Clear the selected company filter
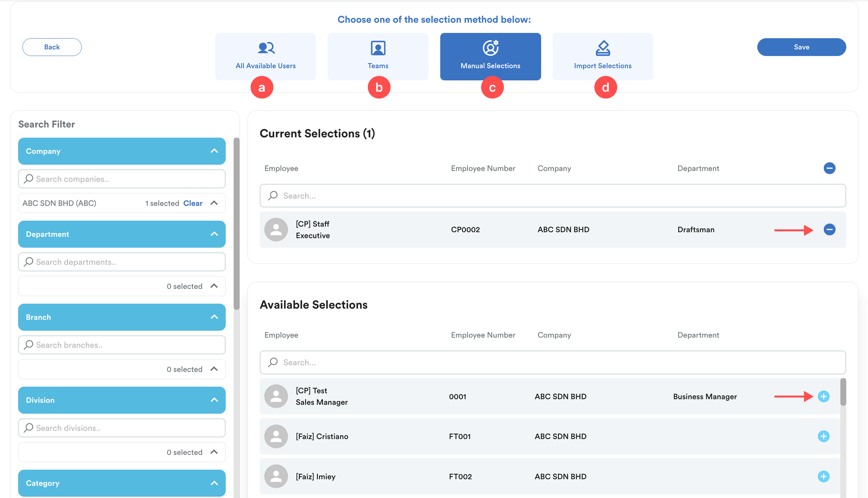 click(x=193, y=203)
